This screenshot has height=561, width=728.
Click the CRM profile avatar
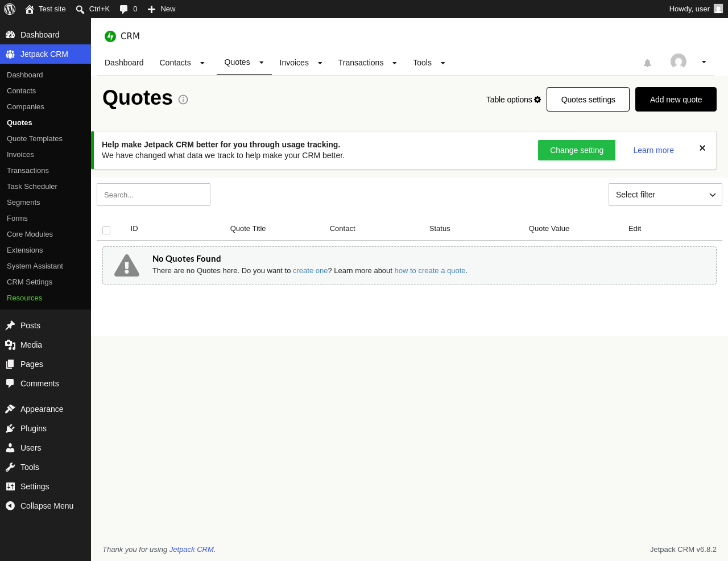679,61
